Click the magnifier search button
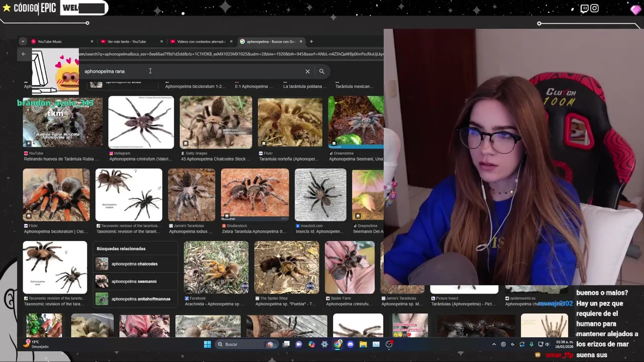 point(321,71)
